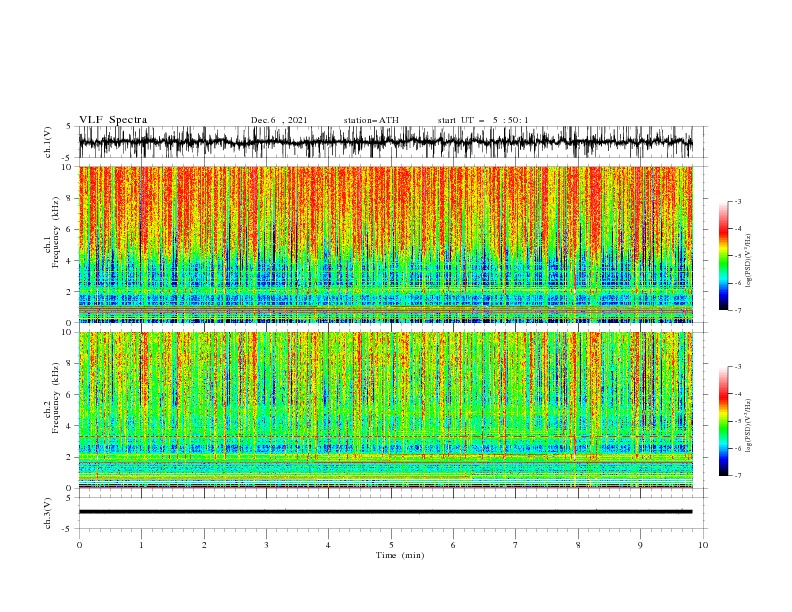Click inside the ch.1 spectrogram panel
This screenshot has height=612, width=792.
pyautogui.click(x=385, y=244)
